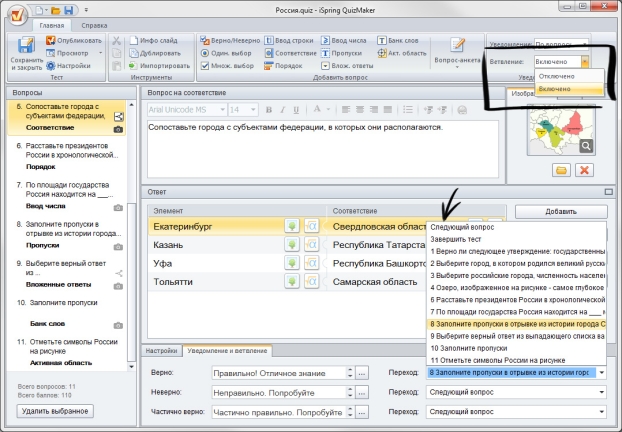This screenshot has height=432, width=622.
Task: Open the font color dropdown
Action: point(328,109)
